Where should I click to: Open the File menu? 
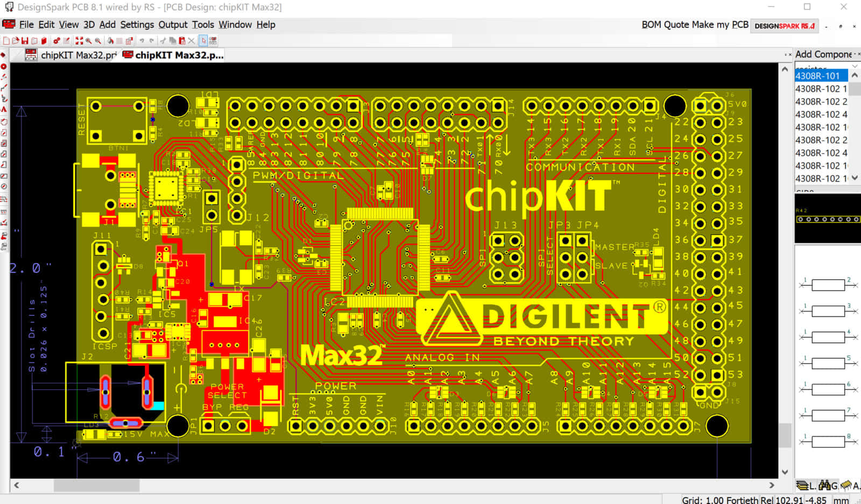pos(26,25)
